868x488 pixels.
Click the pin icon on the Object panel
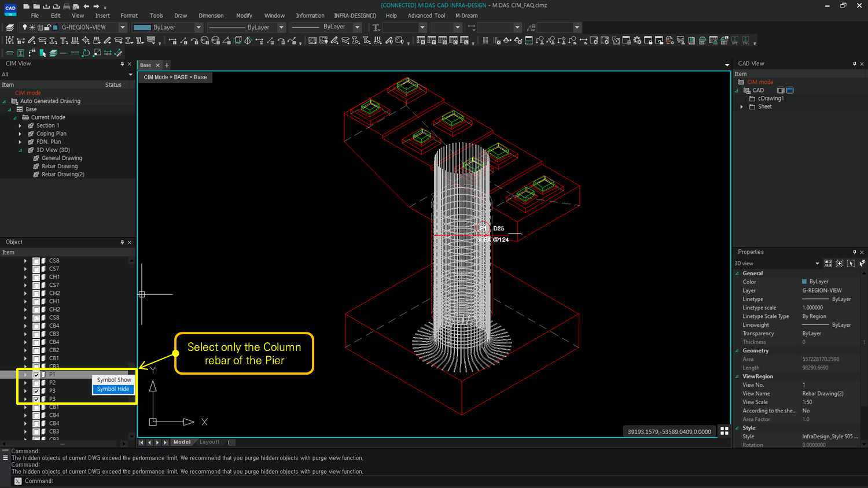pos(122,242)
